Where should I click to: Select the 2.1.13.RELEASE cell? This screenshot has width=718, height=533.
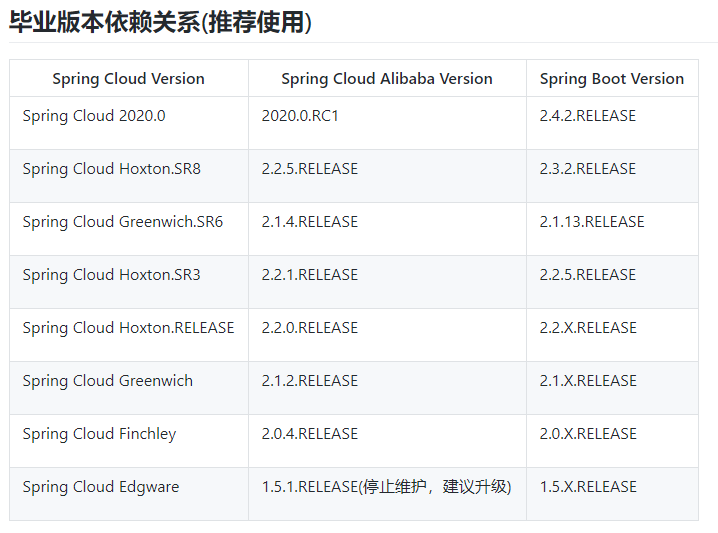click(x=612, y=229)
